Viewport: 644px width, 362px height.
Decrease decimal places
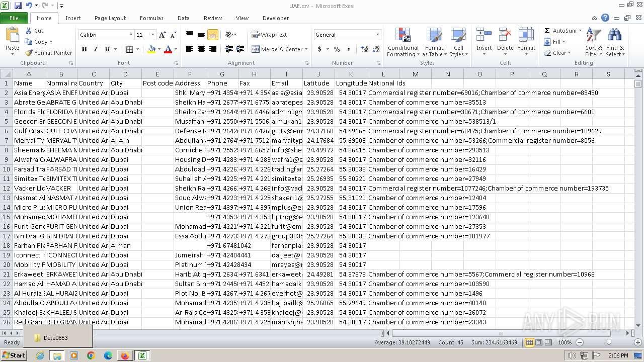tap(377, 49)
